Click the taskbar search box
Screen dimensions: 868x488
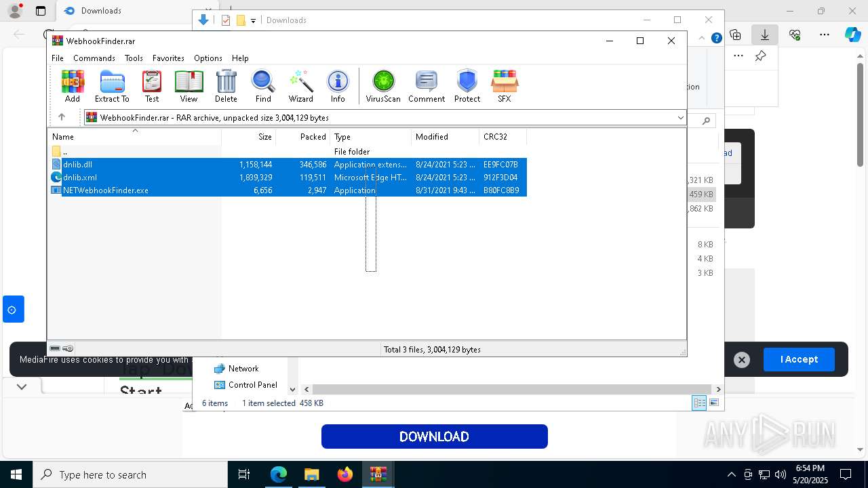point(130,474)
